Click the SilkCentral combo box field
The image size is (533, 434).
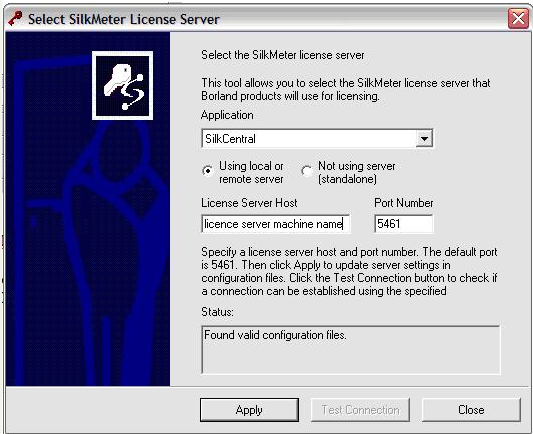pos(317,138)
